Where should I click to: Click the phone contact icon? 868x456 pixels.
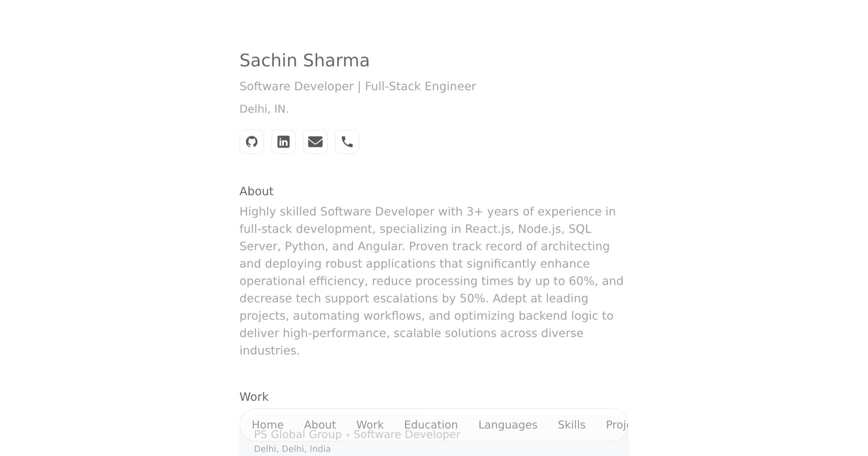tap(347, 142)
